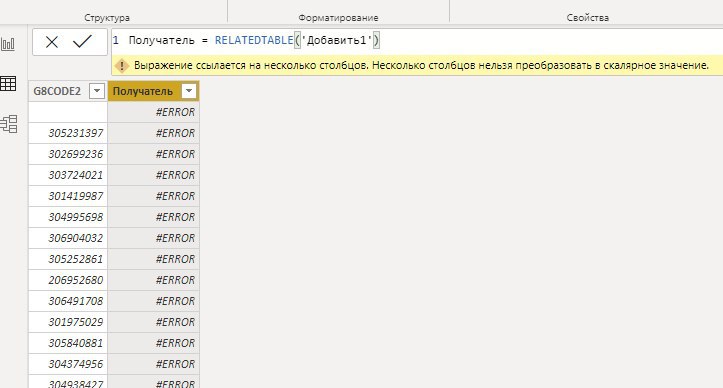Click #ERROR cell in row 303724021
The image size is (723, 388).
pyautogui.click(x=154, y=175)
